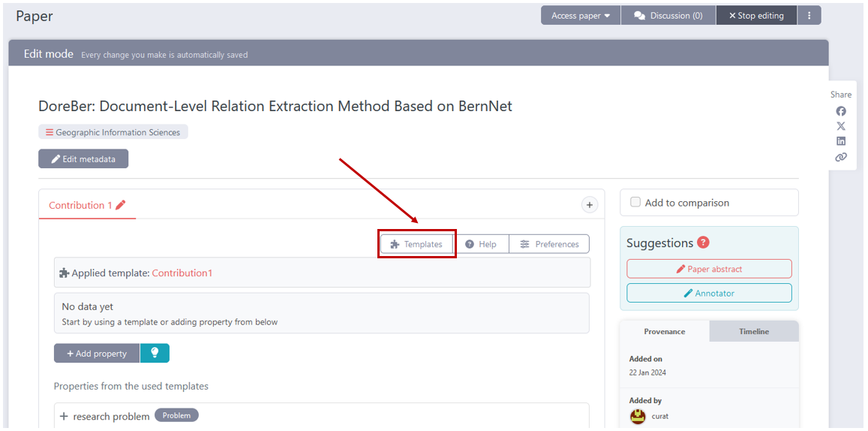Add a new contribution with plus icon
The image size is (868, 431).
(590, 205)
